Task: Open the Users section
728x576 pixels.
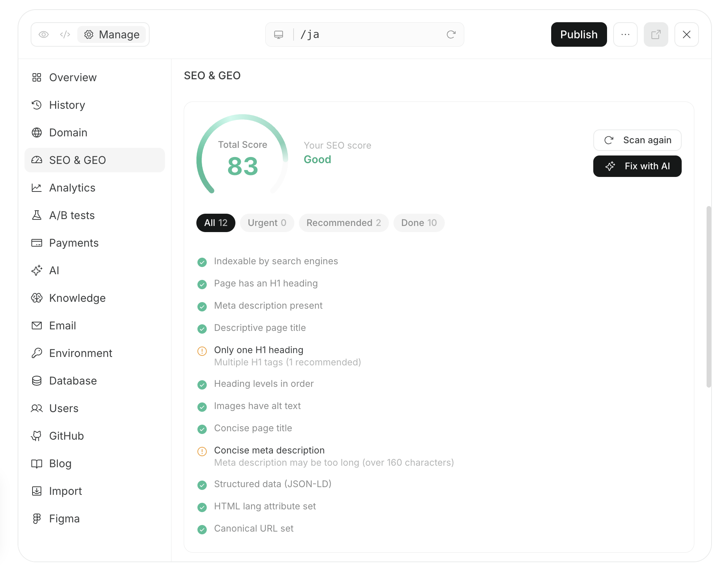Action: (95, 408)
